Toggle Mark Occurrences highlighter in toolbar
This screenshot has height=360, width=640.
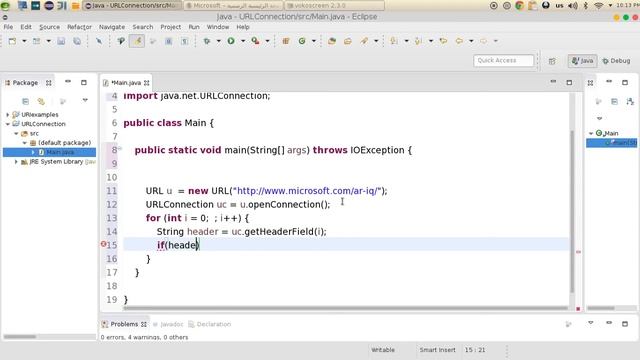click(x=138, y=41)
